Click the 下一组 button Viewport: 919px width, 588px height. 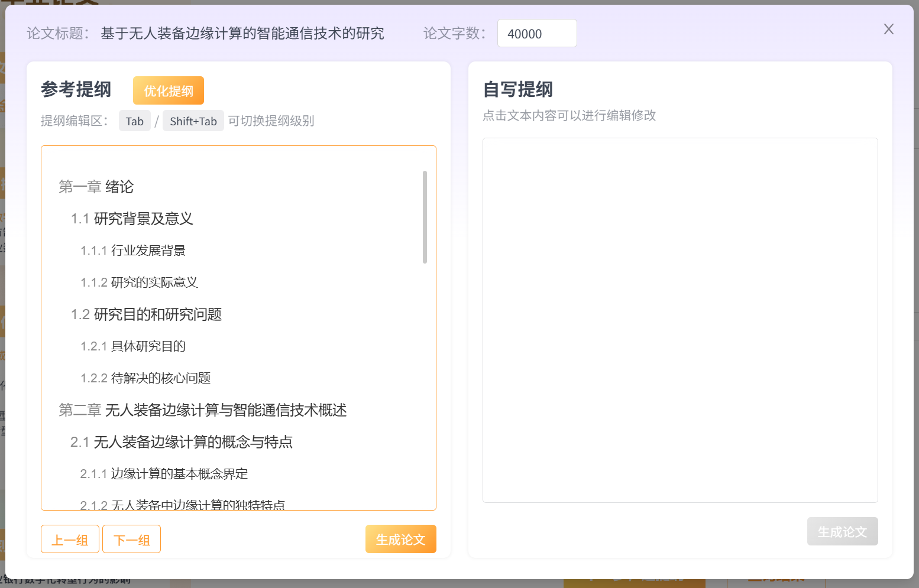[131, 538]
